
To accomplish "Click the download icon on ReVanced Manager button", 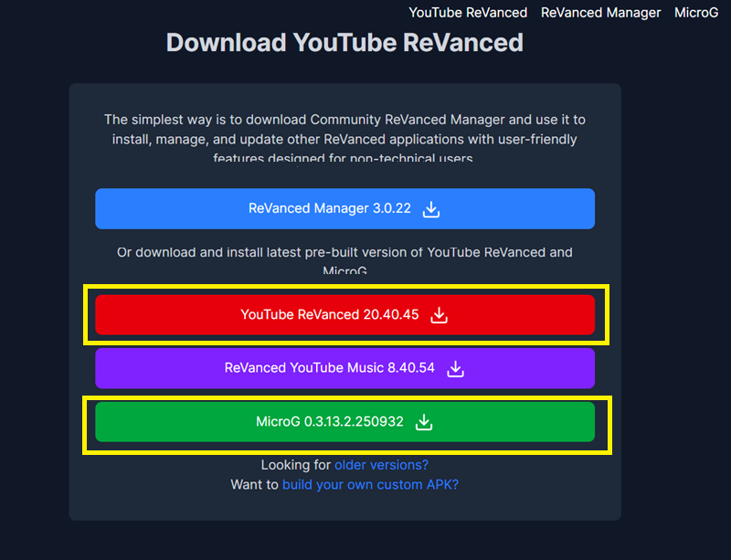I will [x=429, y=209].
